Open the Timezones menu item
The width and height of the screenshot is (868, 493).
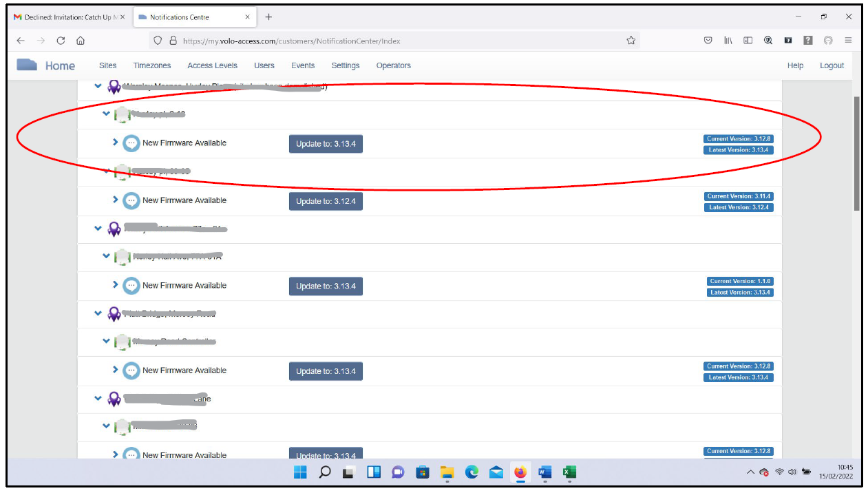(x=152, y=65)
